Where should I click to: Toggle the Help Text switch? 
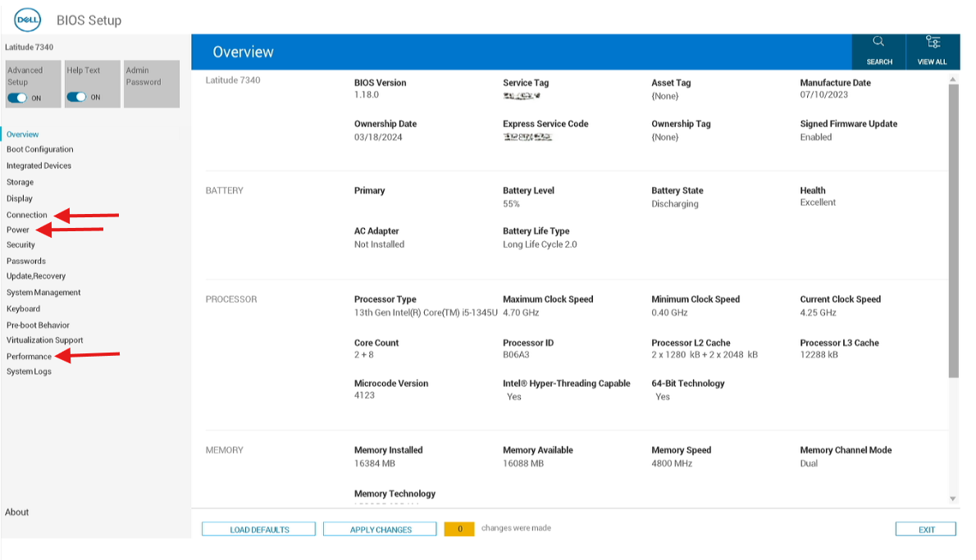click(76, 97)
